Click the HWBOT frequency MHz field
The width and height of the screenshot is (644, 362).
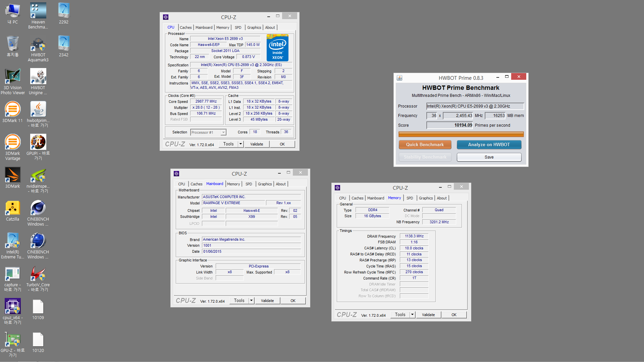coord(458,116)
